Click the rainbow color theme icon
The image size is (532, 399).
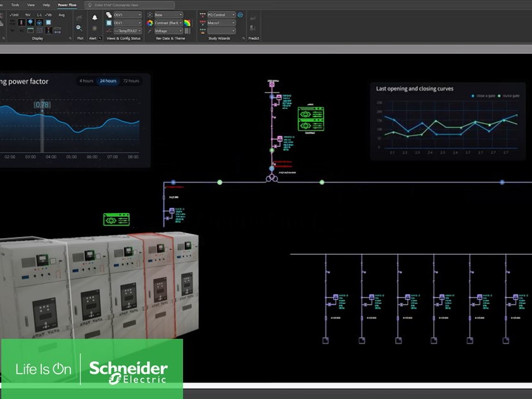pyautogui.click(x=187, y=23)
